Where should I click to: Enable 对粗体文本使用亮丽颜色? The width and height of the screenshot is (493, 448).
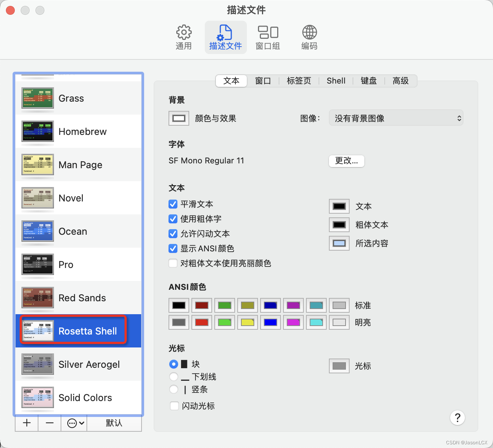pyautogui.click(x=173, y=263)
